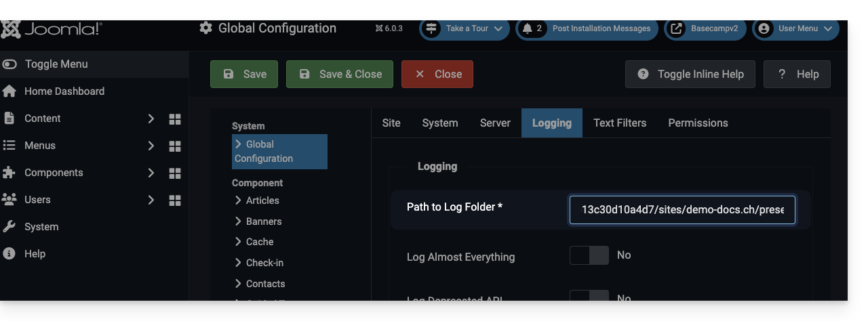Open the Components dashboard grid icon

click(x=175, y=173)
